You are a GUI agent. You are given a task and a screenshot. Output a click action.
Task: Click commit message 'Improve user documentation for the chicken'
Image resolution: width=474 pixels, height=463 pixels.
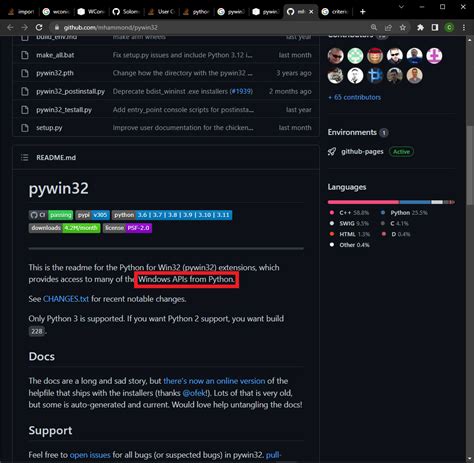click(x=183, y=128)
